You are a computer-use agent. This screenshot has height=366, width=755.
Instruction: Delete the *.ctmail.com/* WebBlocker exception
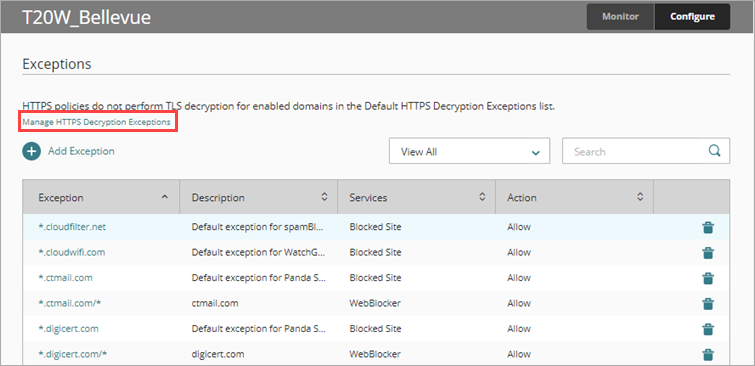coord(708,304)
